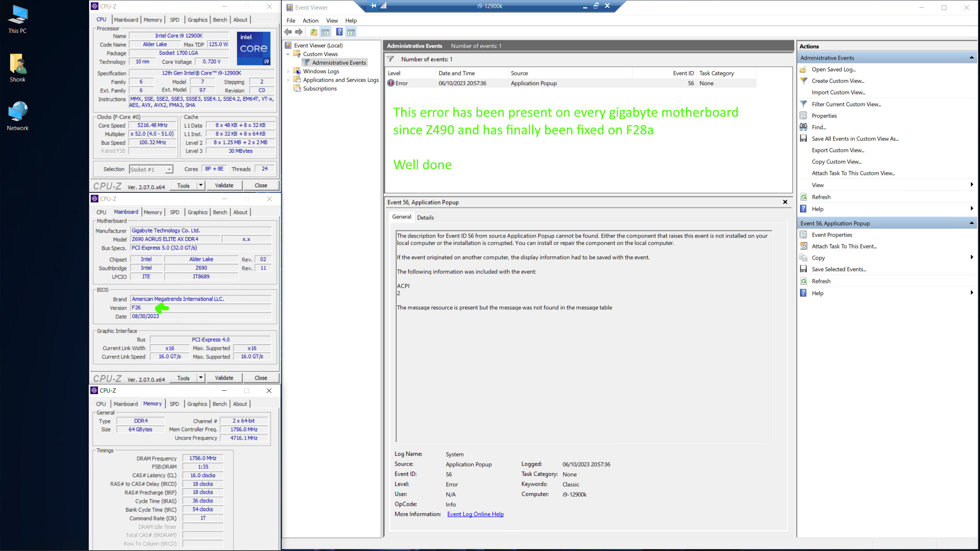This screenshot has width=980, height=551.
Task: Collapse the Event 56, Application Popup actions section
Action: click(x=971, y=223)
